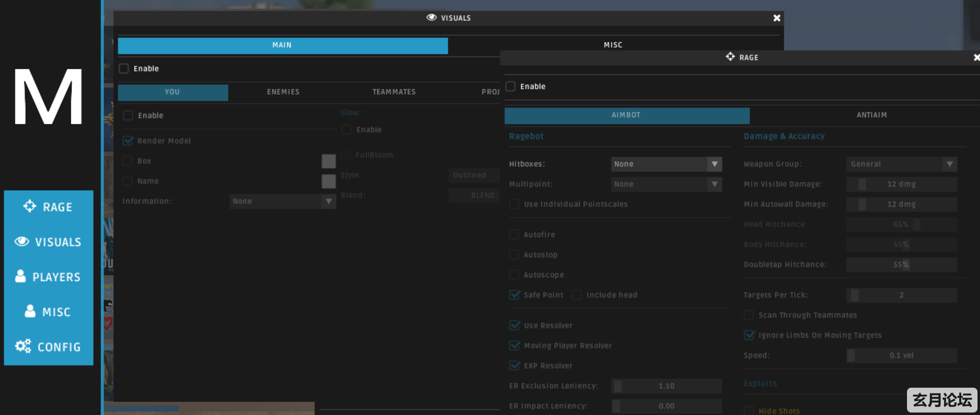The image size is (980, 415).
Task: Enable the Autostop checkbox
Action: (x=514, y=255)
